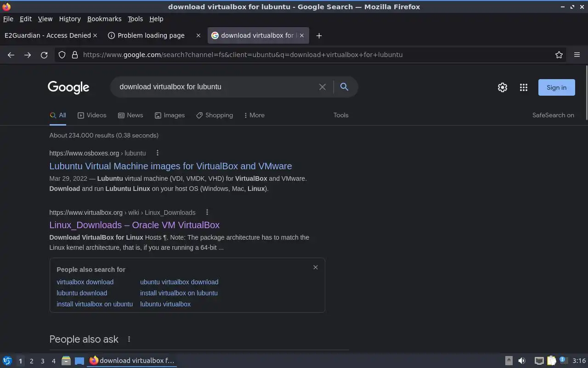
Task: Close the E2Guardian Access Denied tab
Action: coord(95,35)
